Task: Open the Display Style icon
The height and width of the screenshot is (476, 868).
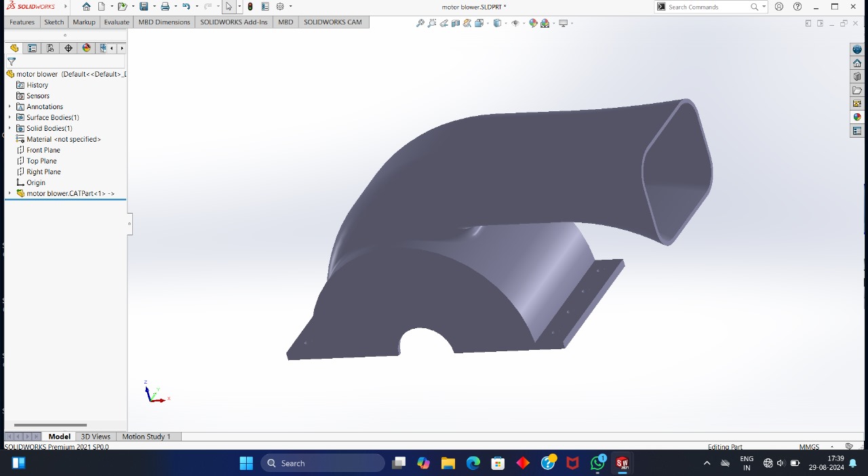Action: (497, 23)
